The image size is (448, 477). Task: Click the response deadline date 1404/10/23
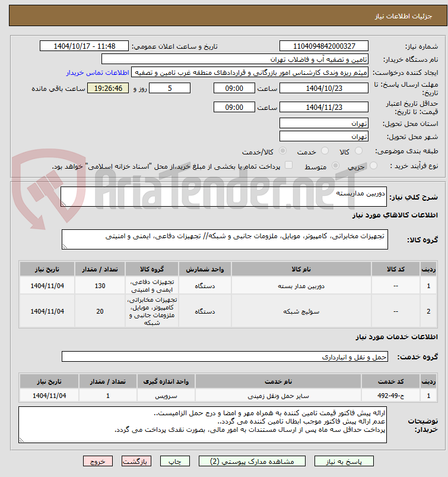click(324, 89)
